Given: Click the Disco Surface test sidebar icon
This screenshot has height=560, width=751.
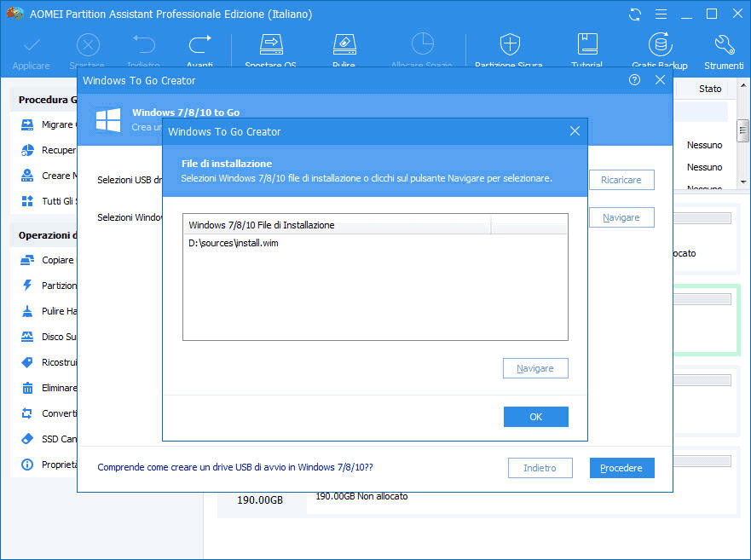Looking at the screenshot, I should (x=27, y=337).
